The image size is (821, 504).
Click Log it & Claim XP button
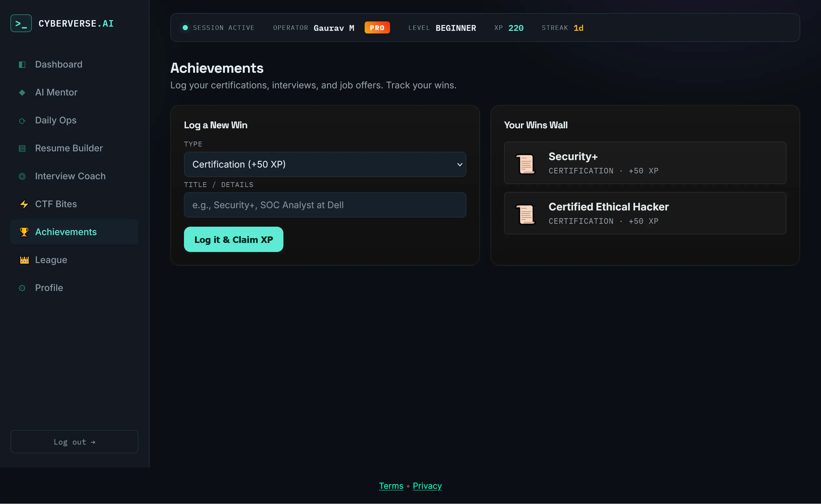click(x=233, y=240)
